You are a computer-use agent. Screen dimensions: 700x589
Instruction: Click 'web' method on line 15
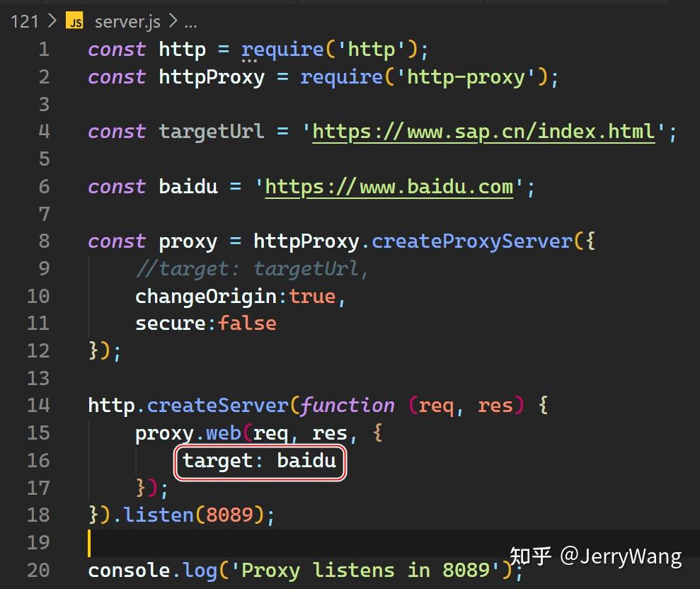pos(223,433)
